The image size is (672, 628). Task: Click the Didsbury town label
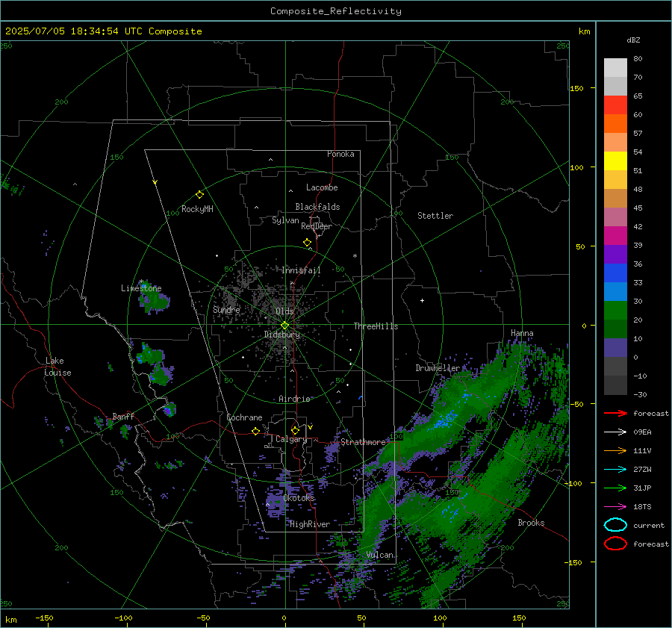pyautogui.click(x=281, y=335)
